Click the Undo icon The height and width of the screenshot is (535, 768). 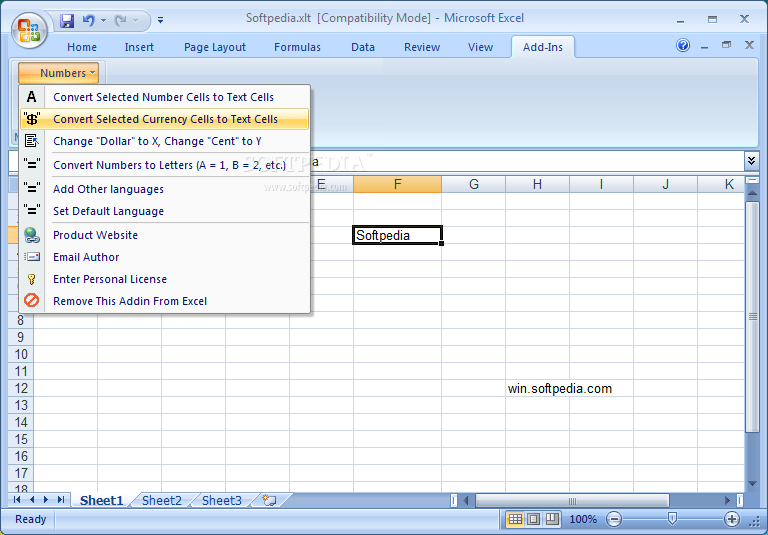89,21
